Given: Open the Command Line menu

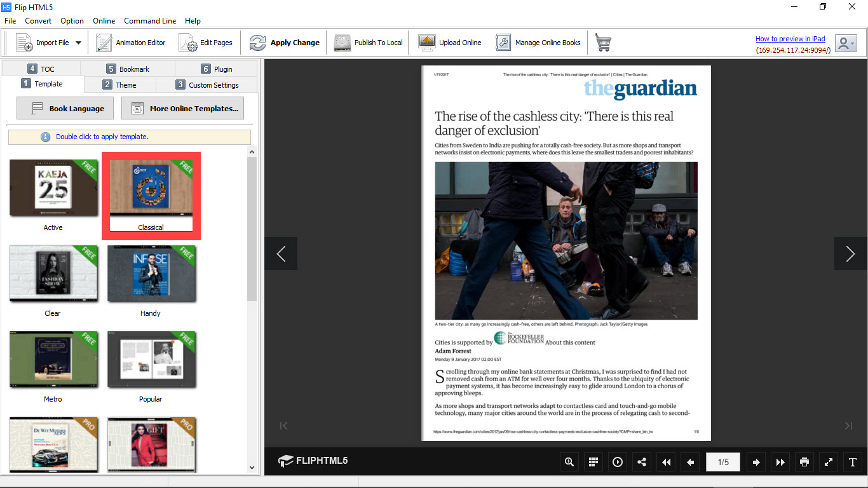Looking at the screenshot, I should tap(150, 21).
